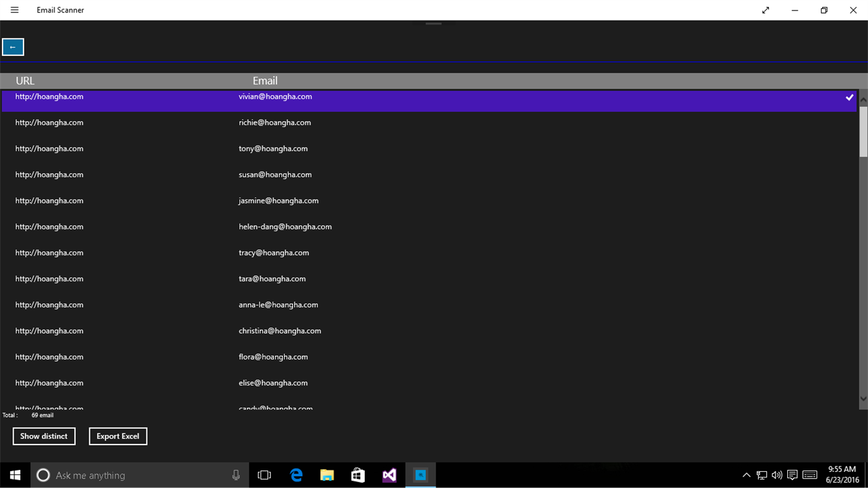Click the Show distinct button
Screen dimensions: 868x488
[x=43, y=436]
